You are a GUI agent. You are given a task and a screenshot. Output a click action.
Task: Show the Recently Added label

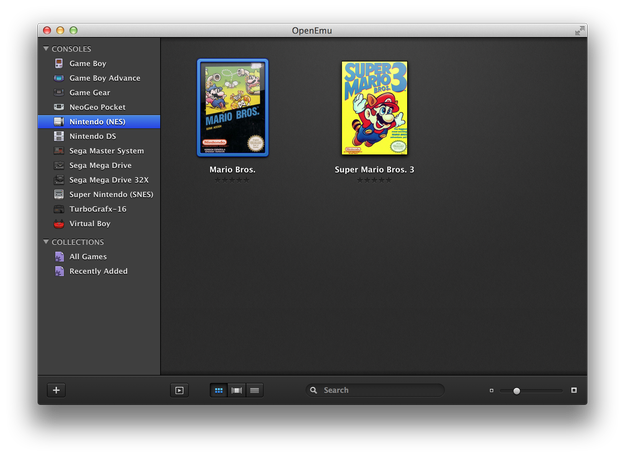point(98,271)
